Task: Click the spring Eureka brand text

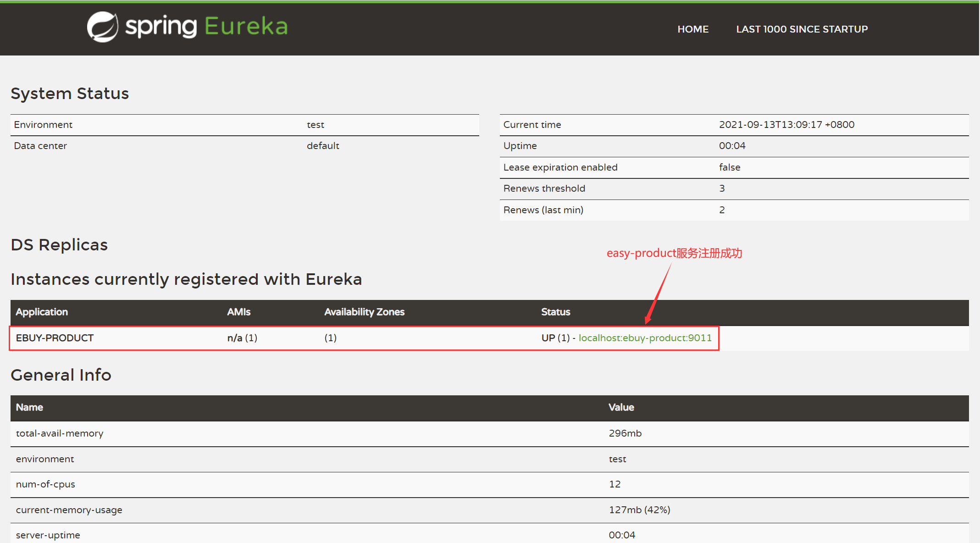Action: point(206,27)
